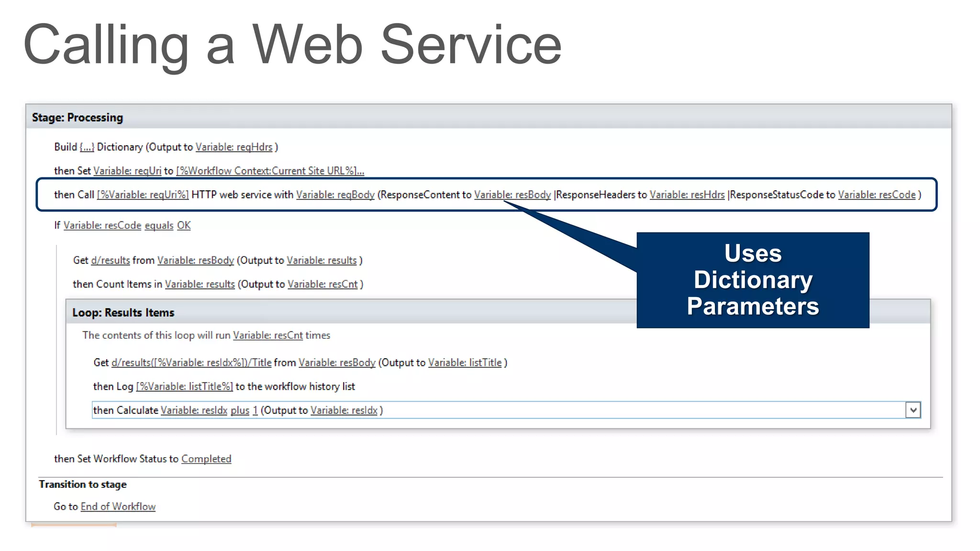This screenshot has height=551, width=980.
Task: Click first Variable: resIdx in Calculate row
Action: pyautogui.click(x=194, y=410)
